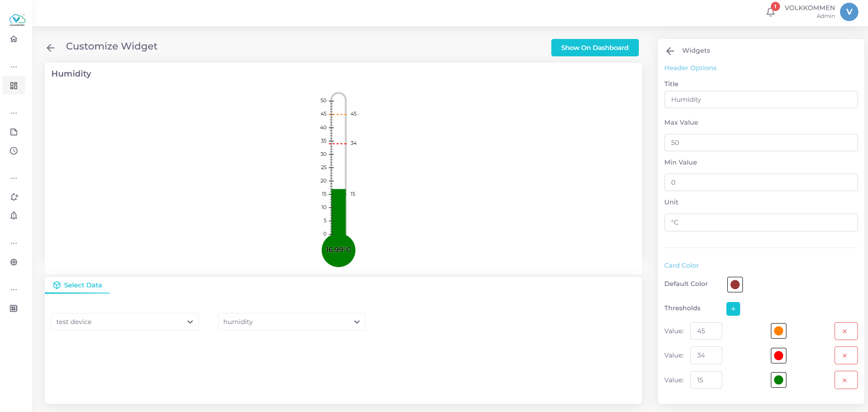Add a new threshold with plus button

coord(733,309)
